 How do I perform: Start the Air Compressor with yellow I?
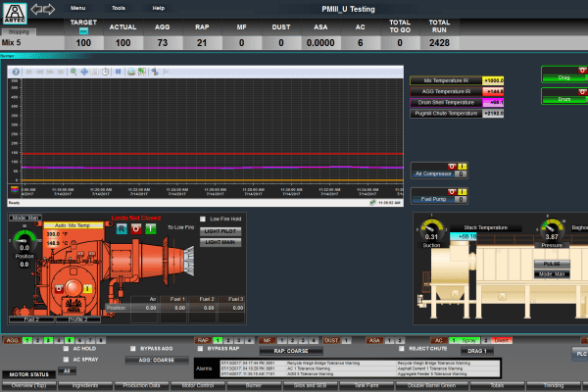(x=463, y=167)
